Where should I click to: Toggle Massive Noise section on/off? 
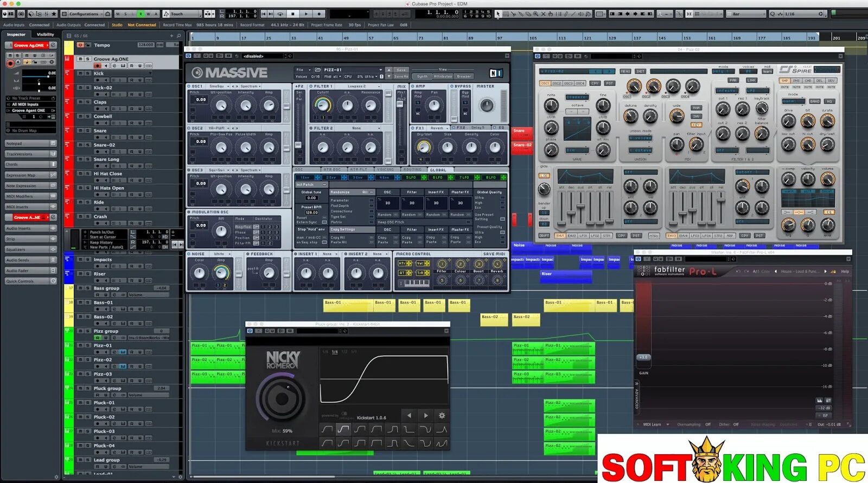(x=189, y=254)
